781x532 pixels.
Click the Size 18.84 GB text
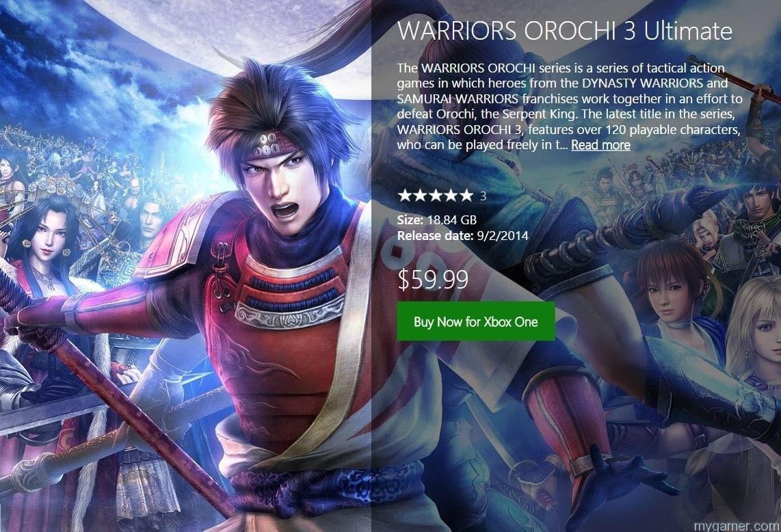click(437, 220)
